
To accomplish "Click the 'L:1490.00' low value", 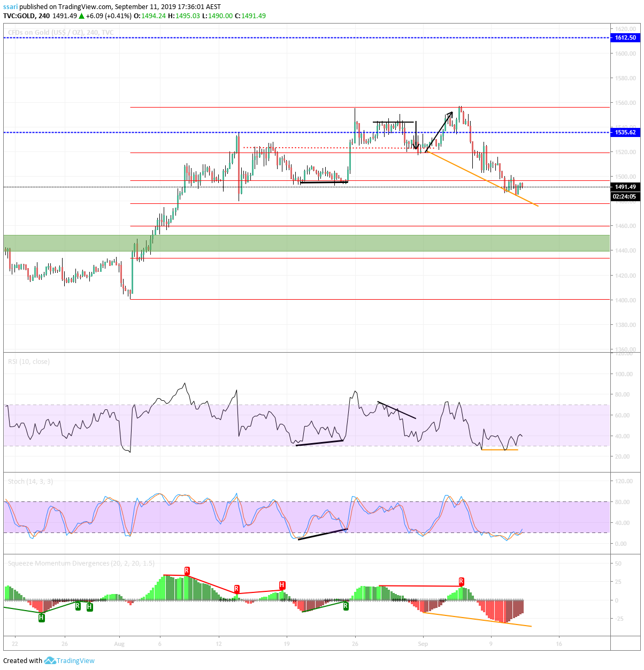I will click(217, 16).
